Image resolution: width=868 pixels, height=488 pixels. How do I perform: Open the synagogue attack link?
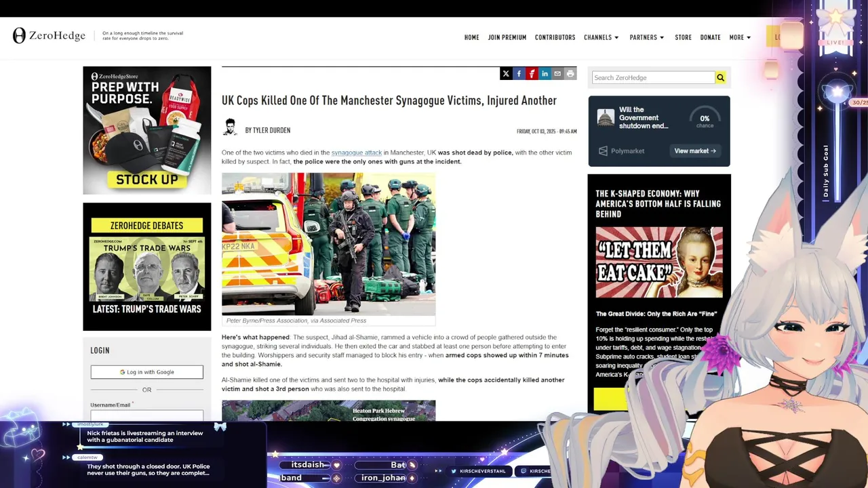(357, 152)
